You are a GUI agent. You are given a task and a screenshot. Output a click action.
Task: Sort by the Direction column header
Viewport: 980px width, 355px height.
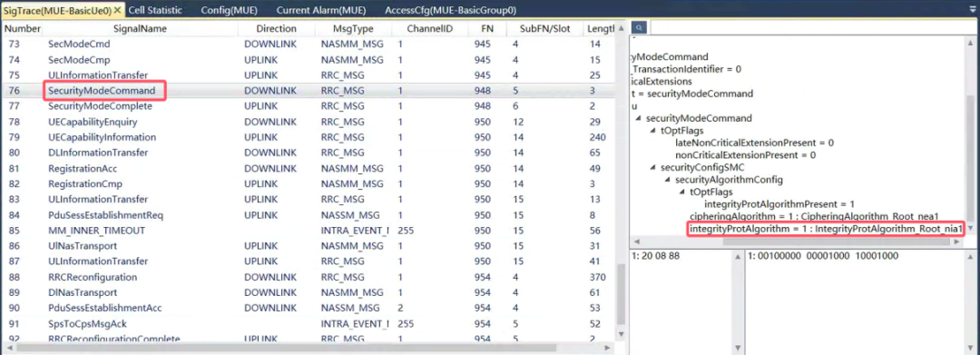click(x=276, y=29)
